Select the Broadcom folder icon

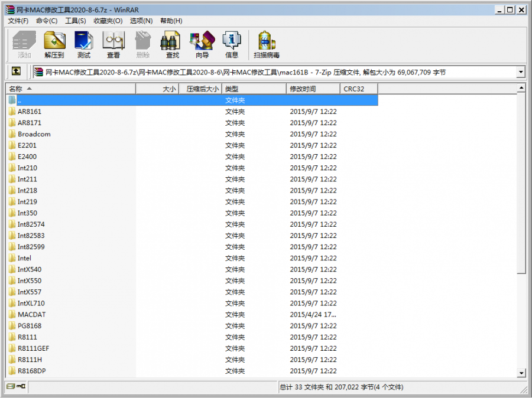pyautogui.click(x=12, y=134)
